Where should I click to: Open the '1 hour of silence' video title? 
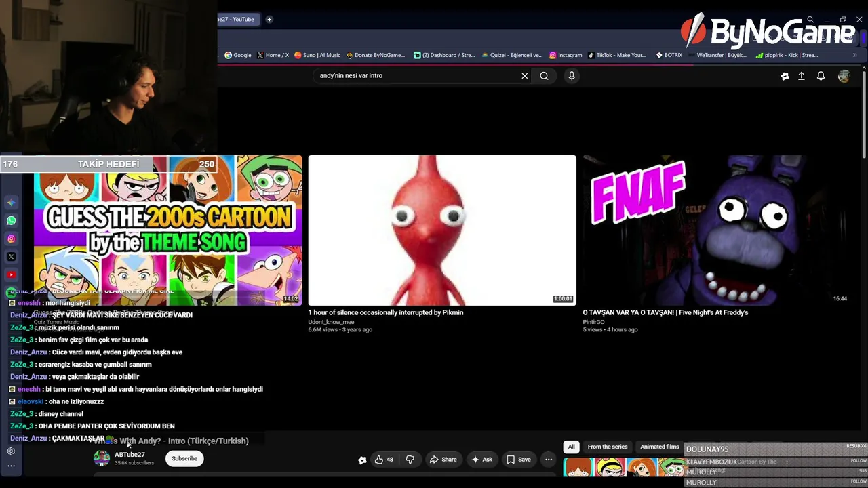[x=386, y=312]
